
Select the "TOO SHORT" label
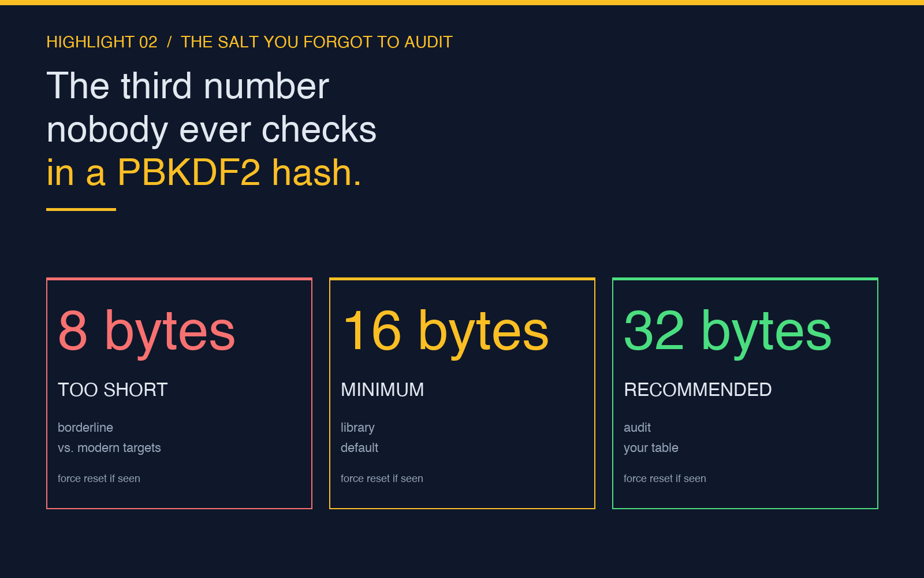[x=113, y=390]
